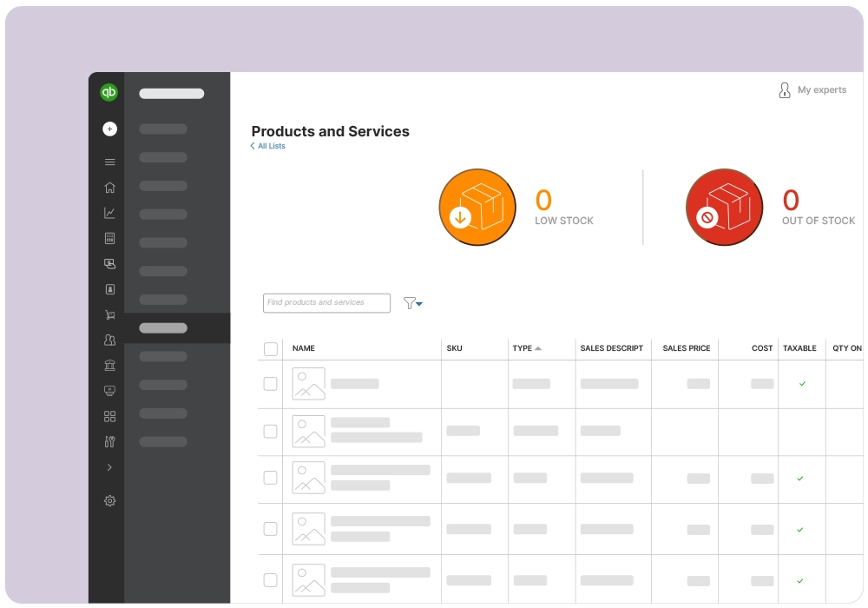Screen dimensions: 868x608
Task: Open the Calculator/Accounting icon in sidebar
Action: tap(109, 238)
